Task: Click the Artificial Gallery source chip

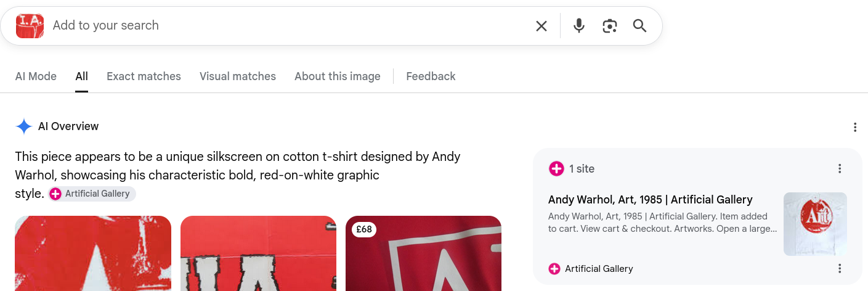Action: pyautogui.click(x=92, y=194)
